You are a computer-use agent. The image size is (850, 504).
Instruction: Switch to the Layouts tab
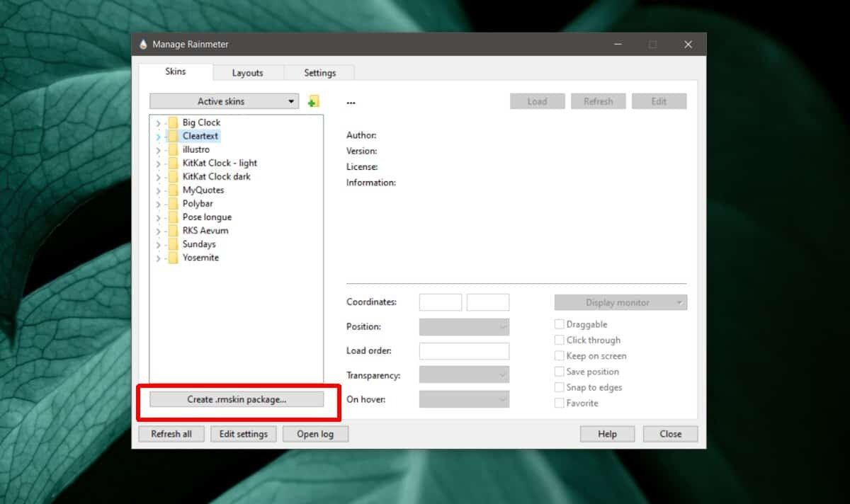[x=247, y=73]
